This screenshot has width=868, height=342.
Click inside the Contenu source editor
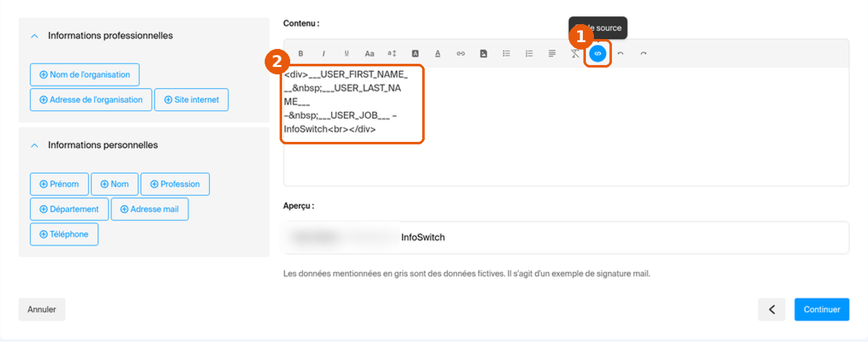click(x=566, y=126)
